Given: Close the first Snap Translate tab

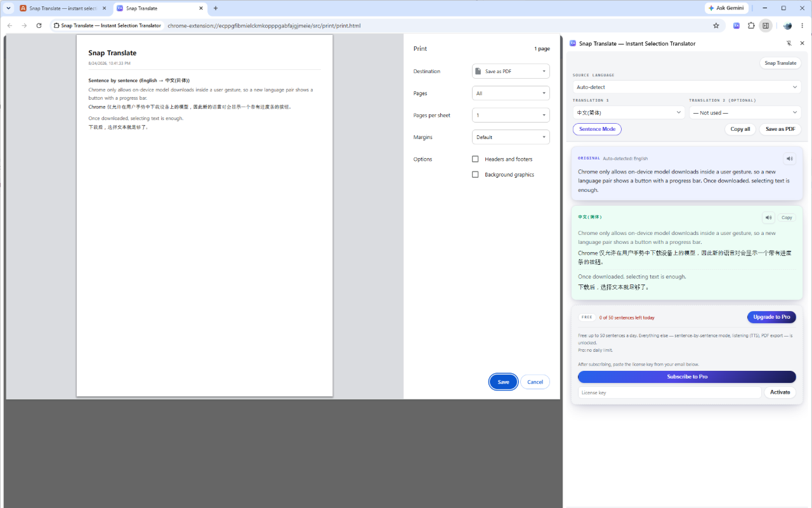Looking at the screenshot, I should pyautogui.click(x=105, y=8).
